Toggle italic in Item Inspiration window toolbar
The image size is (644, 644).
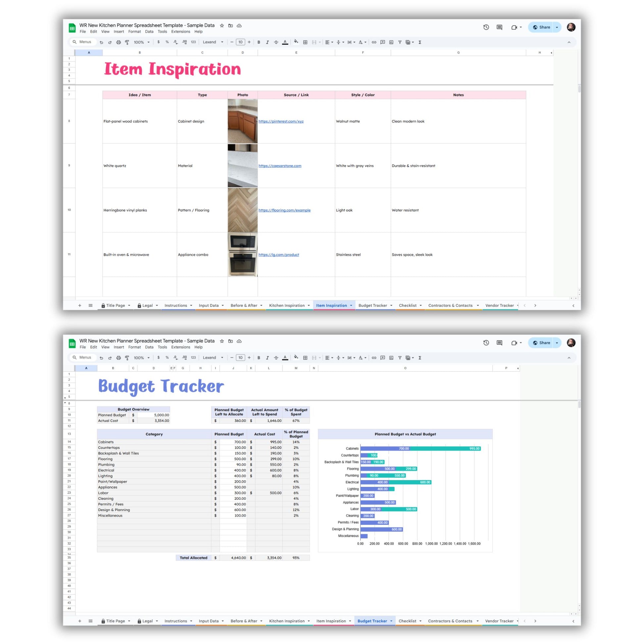tap(267, 42)
